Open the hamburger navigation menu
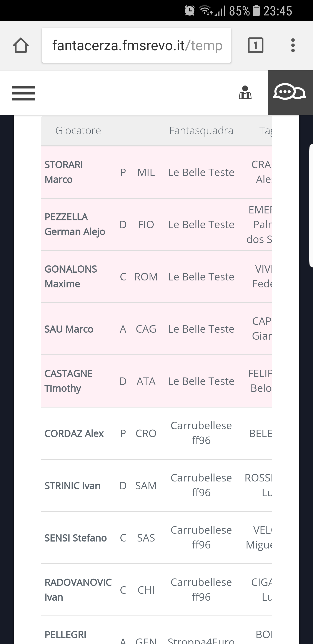Viewport: 313px width, 644px height. [x=23, y=93]
